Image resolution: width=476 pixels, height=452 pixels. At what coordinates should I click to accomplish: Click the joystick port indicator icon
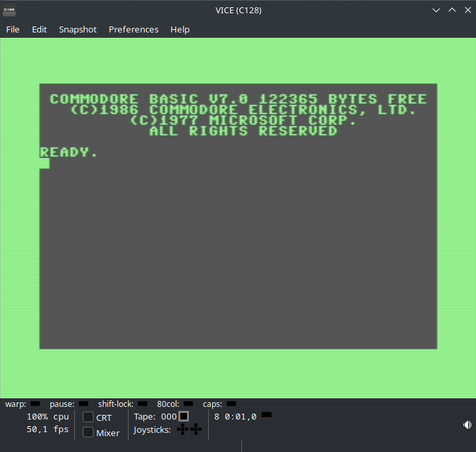[x=189, y=429]
